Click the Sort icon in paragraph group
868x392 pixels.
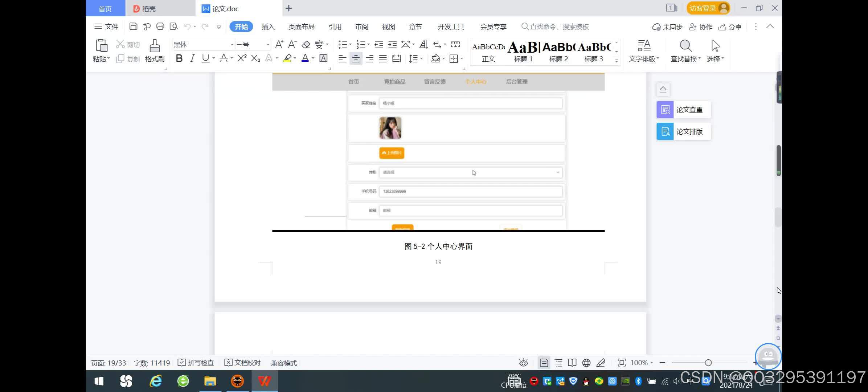pyautogui.click(x=423, y=44)
